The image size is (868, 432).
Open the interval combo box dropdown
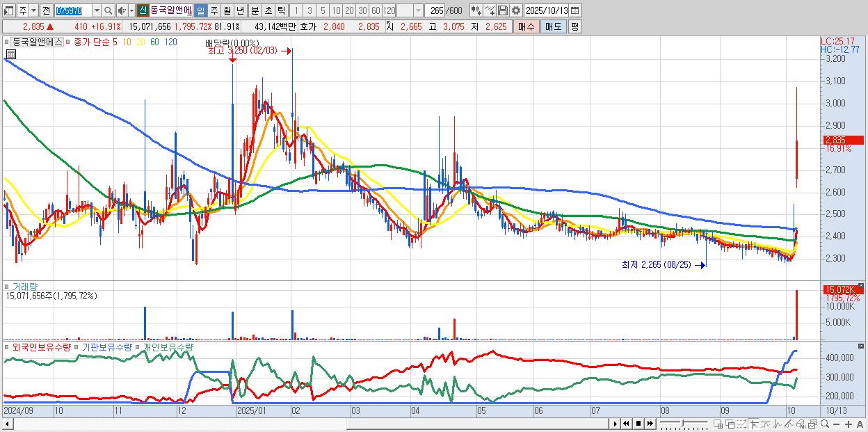[418, 10]
